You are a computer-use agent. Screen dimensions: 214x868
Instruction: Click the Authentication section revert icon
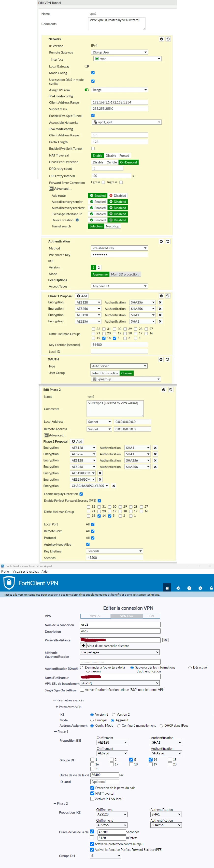pyautogui.click(x=168, y=242)
